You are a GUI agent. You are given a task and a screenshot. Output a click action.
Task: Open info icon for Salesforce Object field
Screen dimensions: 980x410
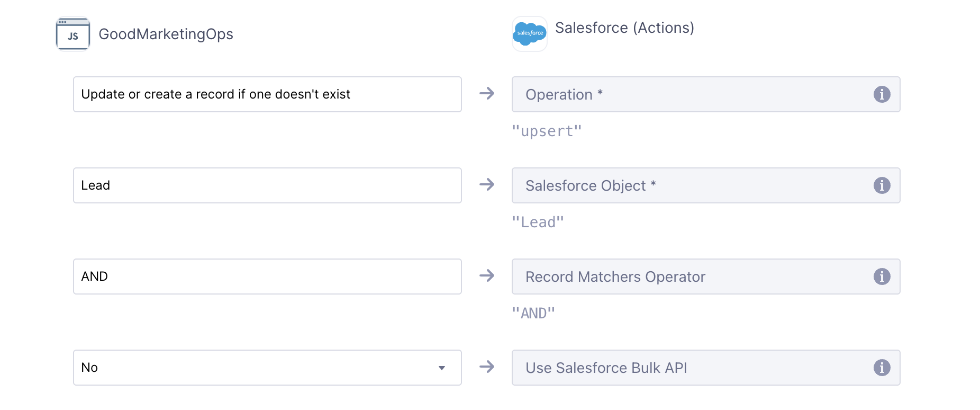coord(882,185)
